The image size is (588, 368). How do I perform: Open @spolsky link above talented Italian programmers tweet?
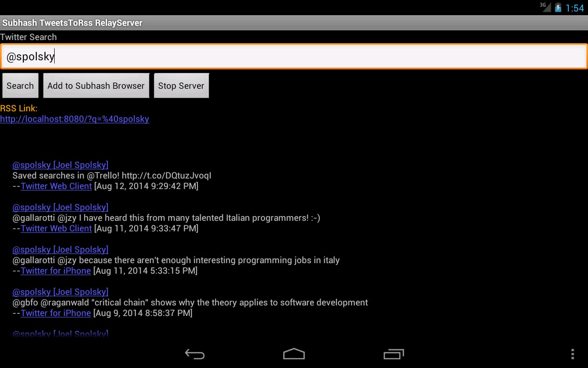[x=60, y=207]
